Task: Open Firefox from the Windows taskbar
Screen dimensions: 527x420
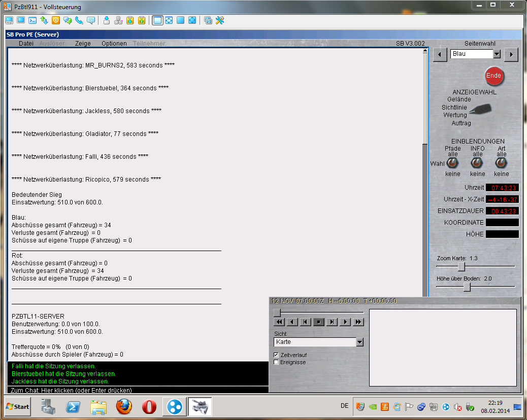Action: coord(123,407)
